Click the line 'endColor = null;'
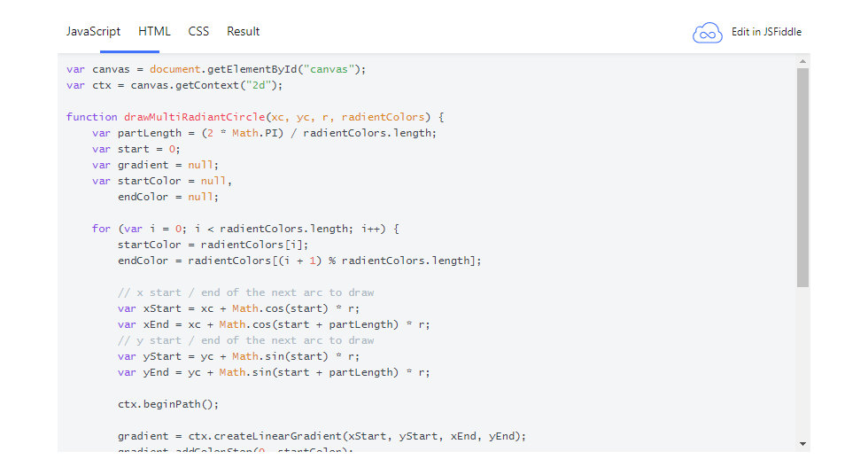Image resolution: width=868 pixels, height=475 pixels. coord(167,197)
